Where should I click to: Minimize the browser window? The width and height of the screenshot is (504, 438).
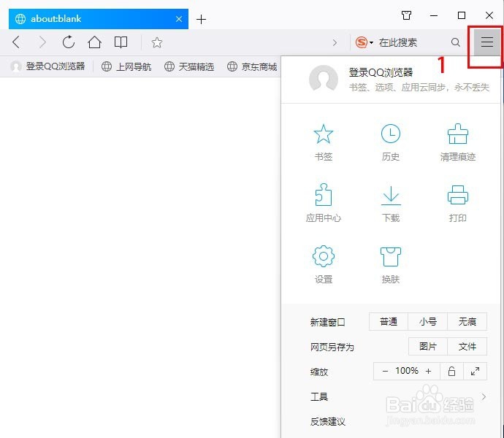(x=434, y=15)
